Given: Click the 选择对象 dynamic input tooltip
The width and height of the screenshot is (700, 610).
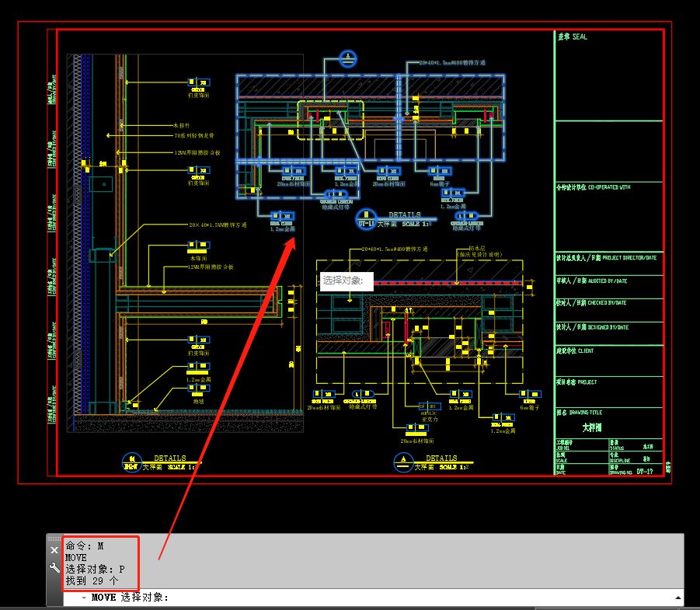Looking at the screenshot, I should tap(347, 281).
